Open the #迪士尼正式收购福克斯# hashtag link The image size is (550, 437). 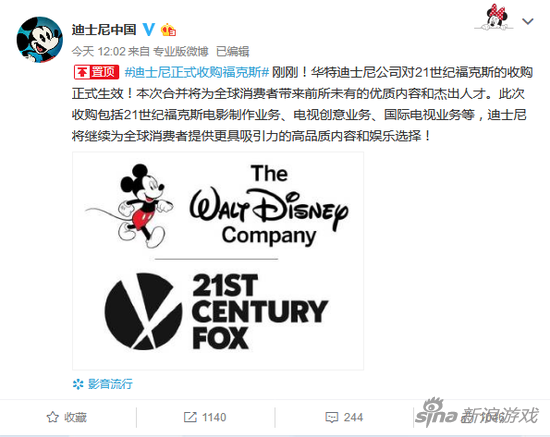pos(197,72)
